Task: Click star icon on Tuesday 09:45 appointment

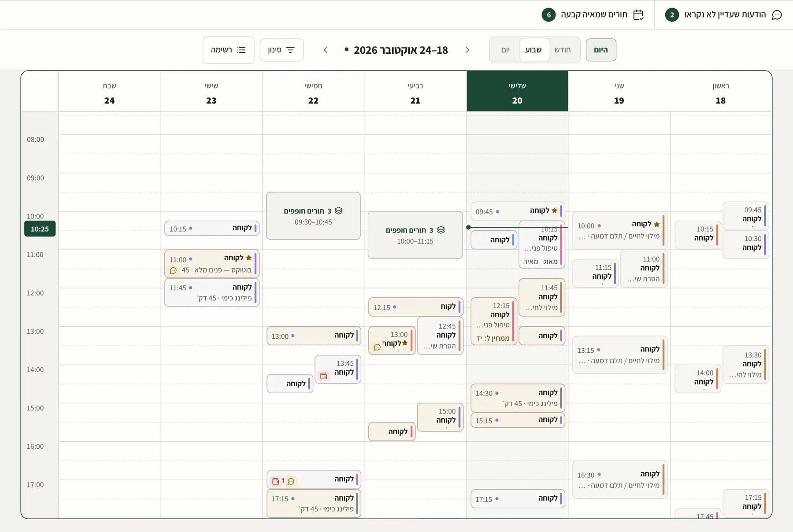Action: 555,210
